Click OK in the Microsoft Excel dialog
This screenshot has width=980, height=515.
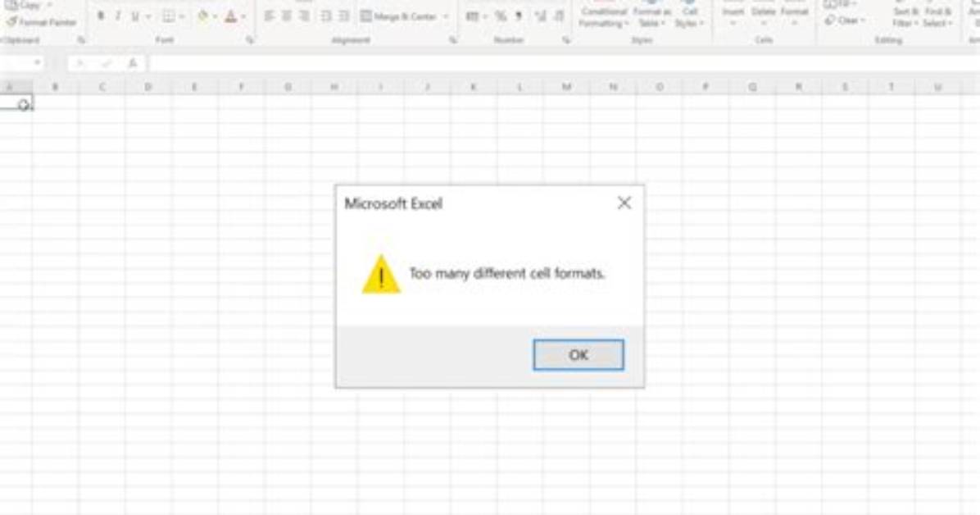(x=578, y=355)
